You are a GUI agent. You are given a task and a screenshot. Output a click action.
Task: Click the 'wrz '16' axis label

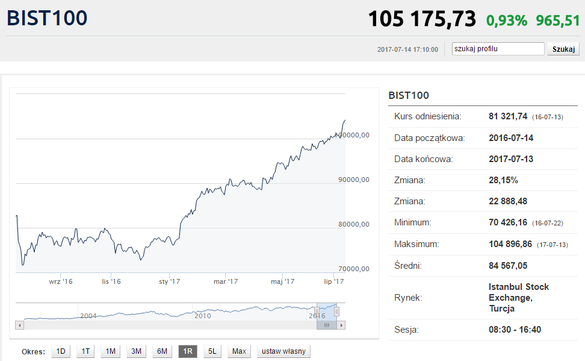60,282
